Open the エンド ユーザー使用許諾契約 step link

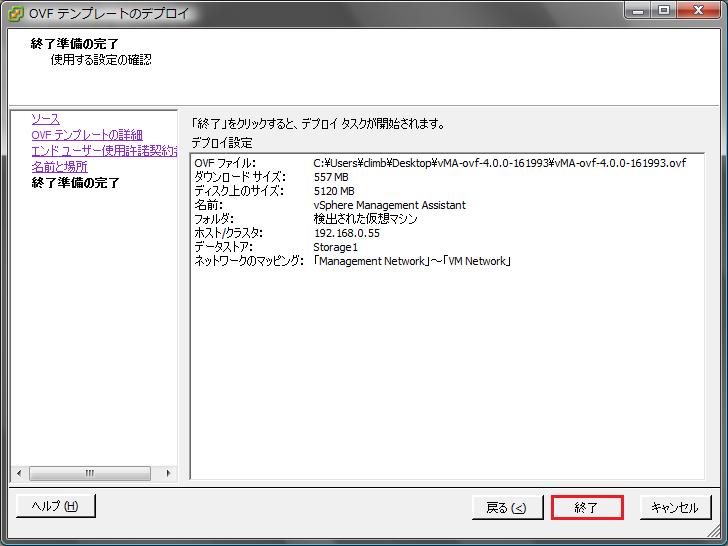104,151
